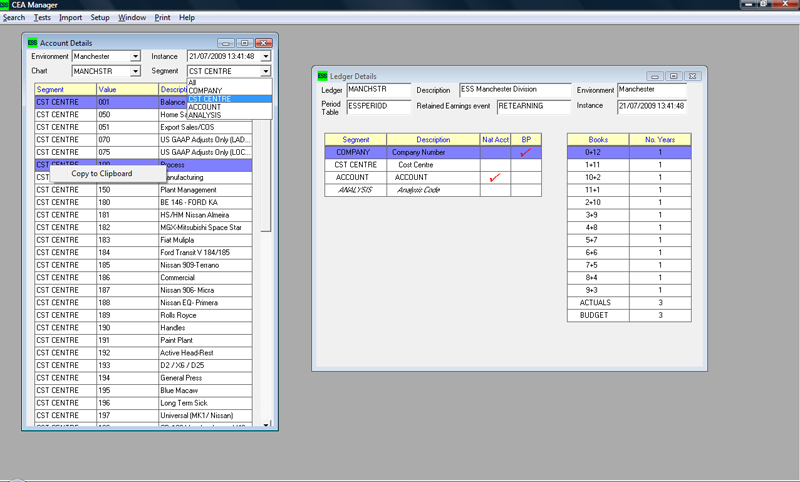Click the Account Details vertical scrollbar down arrow
The height and width of the screenshot is (482, 800).
(266, 424)
